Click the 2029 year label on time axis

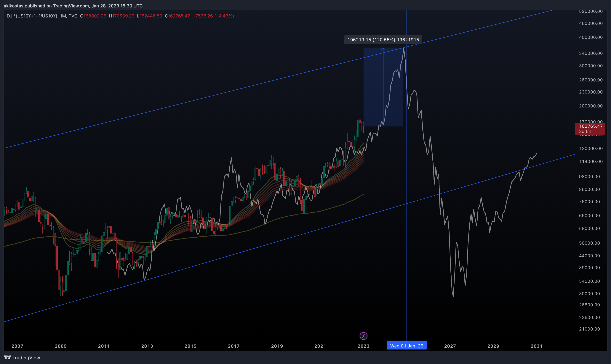click(x=493, y=346)
